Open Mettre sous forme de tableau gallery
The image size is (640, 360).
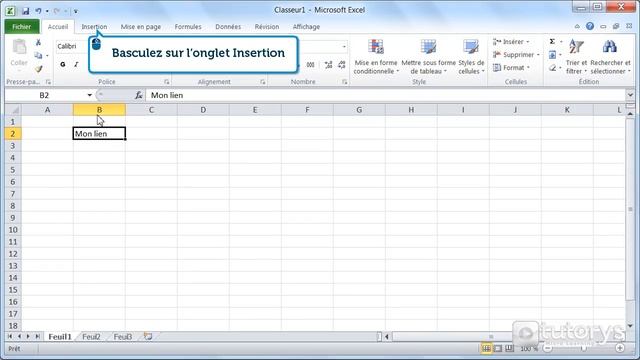[x=429, y=57]
